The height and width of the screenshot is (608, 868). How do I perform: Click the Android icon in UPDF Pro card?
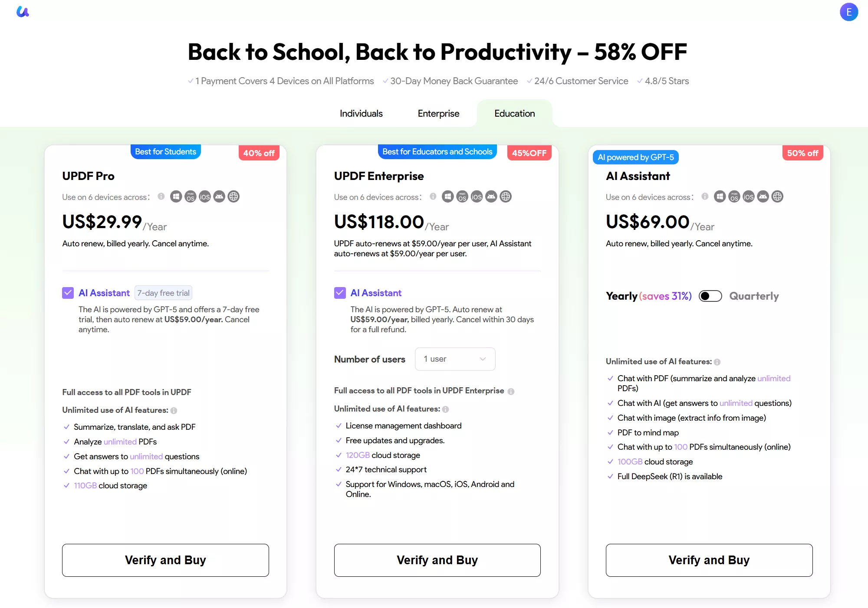coord(219,197)
